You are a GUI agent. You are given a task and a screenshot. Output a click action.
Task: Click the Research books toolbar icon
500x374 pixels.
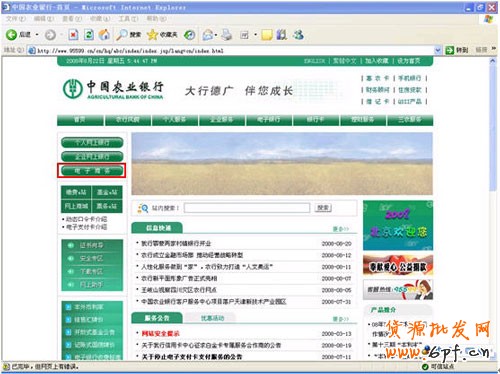point(282,35)
